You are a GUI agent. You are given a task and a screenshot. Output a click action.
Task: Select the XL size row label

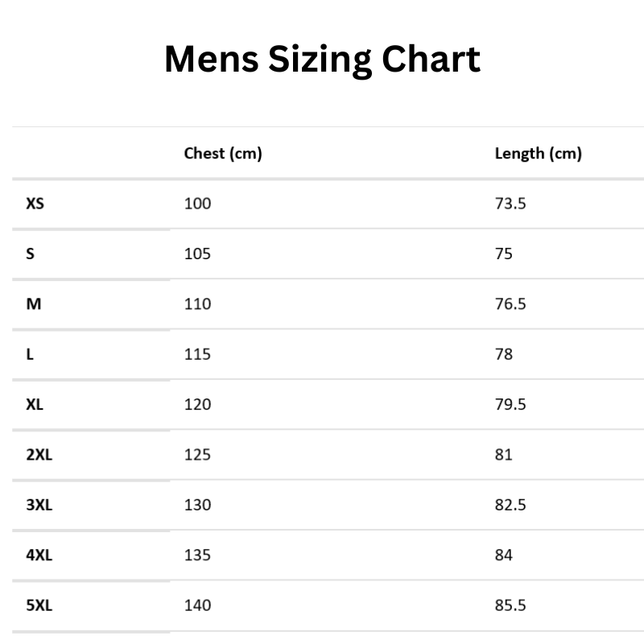[35, 404]
